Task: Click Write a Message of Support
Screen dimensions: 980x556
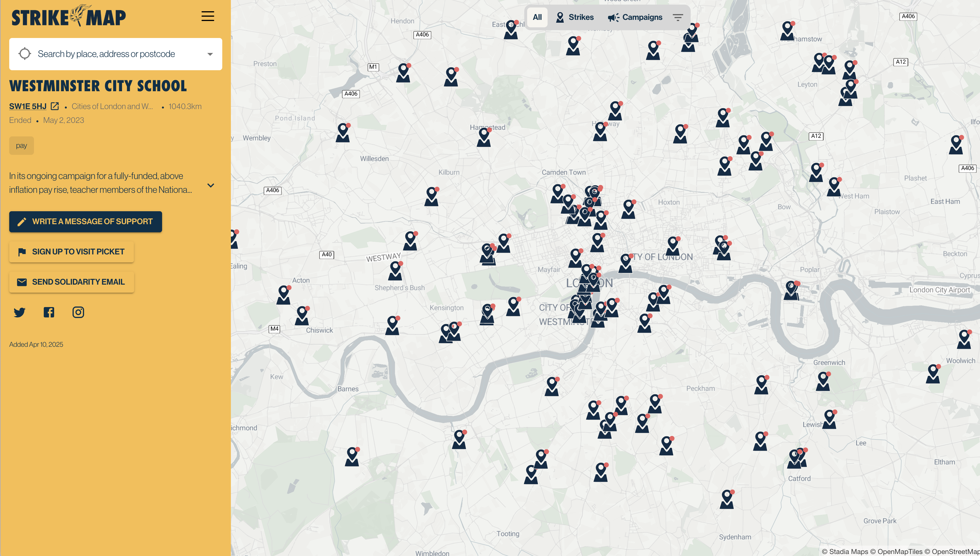Action: [x=86, y=222]
